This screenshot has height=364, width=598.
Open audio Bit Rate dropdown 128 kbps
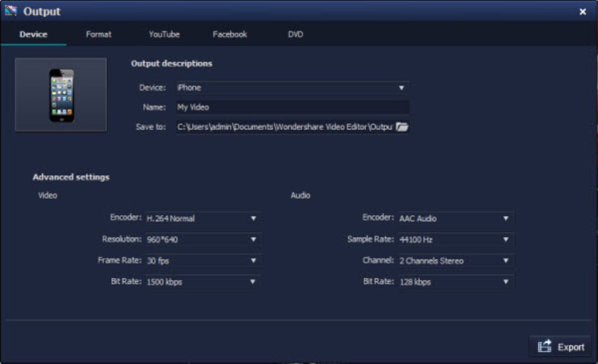click(456, 282)
